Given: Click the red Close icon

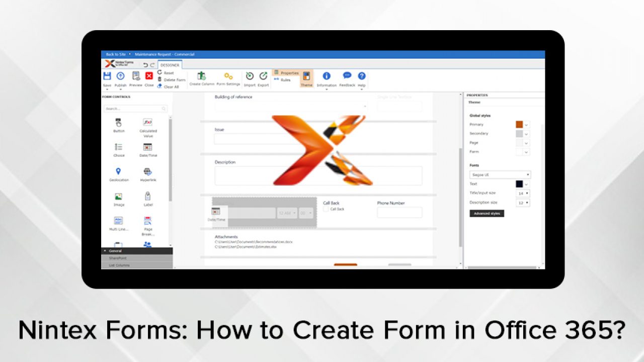Looking at the screenshot, I should tap(149, 76).
